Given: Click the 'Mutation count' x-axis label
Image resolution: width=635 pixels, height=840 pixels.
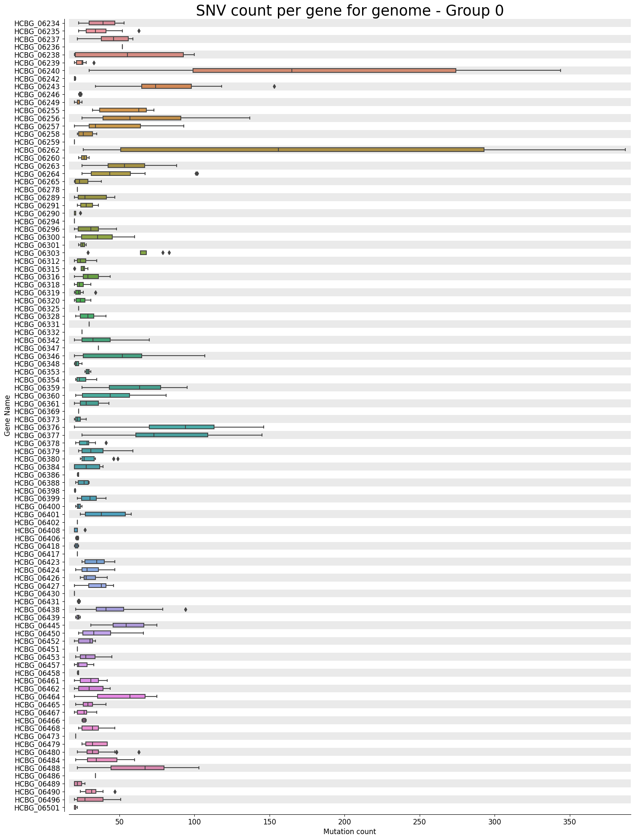Looking at the screenshot, I should coord(349,832).
